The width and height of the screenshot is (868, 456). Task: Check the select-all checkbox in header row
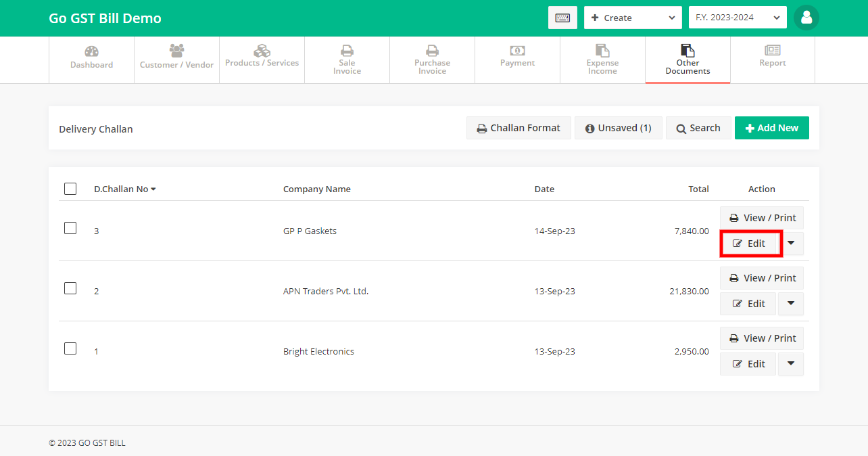pyautogui.click(x=70, y=189)
